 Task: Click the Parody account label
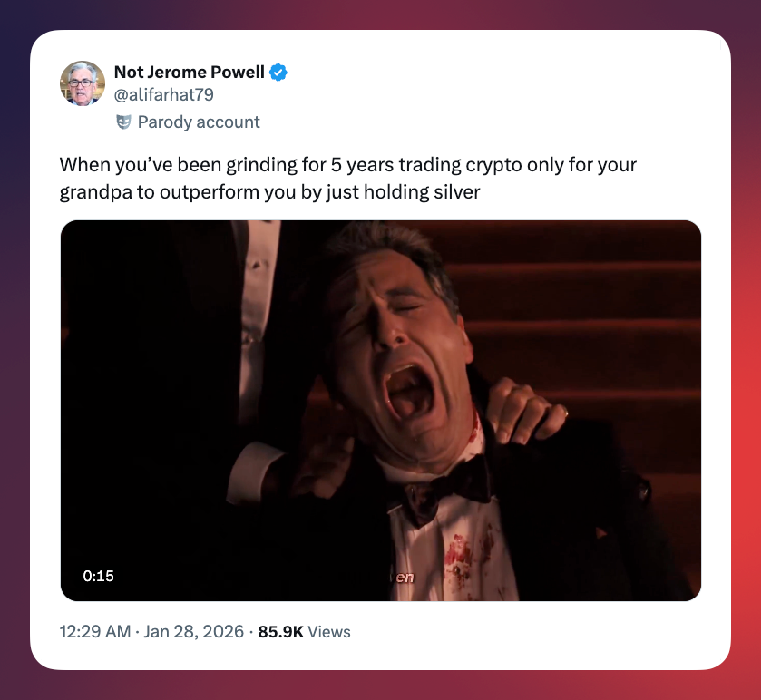coord(199,122)
